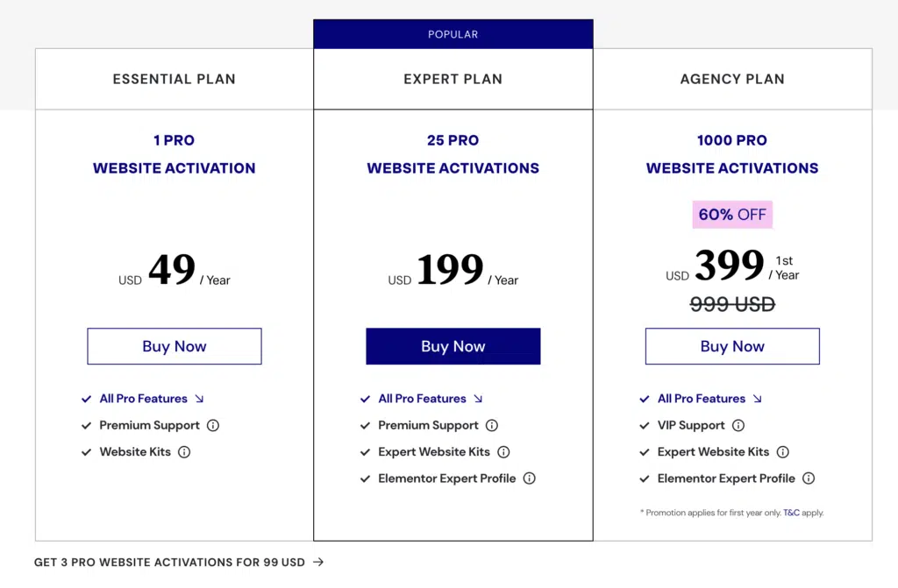Viewport: 898px width, 588px height.
Task: Expand All Pro Features arrow in Expert plan
Action: (x=478, y=399)
